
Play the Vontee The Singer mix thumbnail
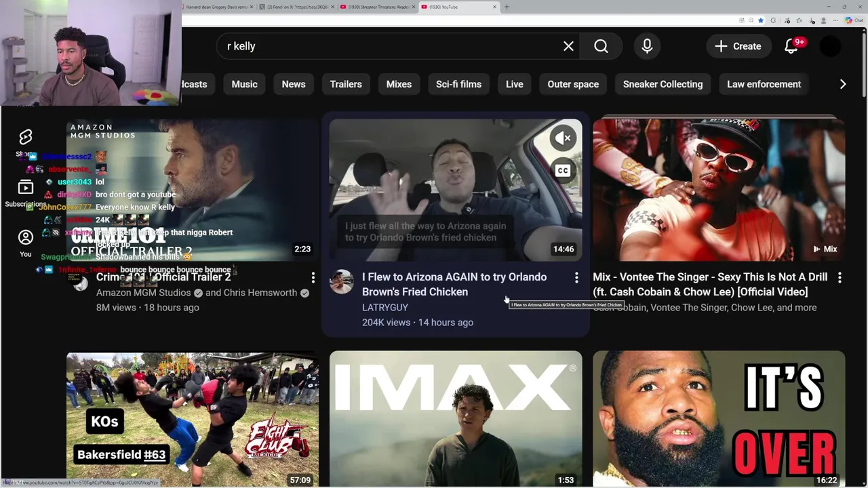tap(719, 190)
